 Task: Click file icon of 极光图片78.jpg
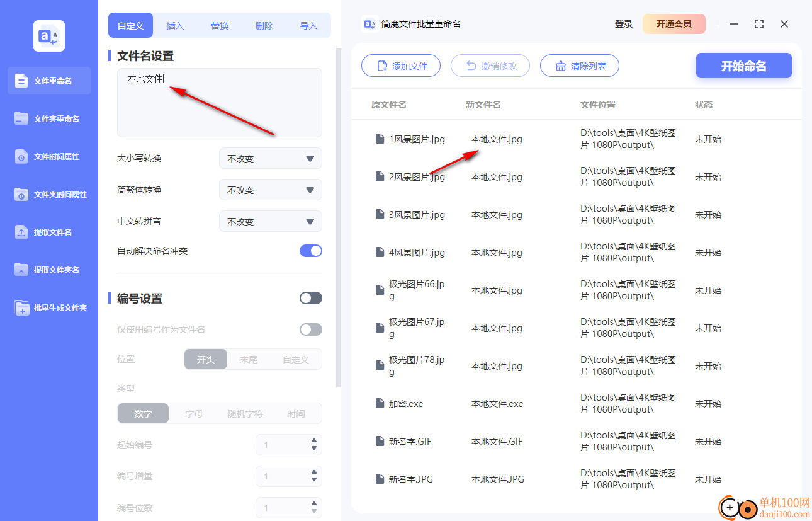[380, 365]
